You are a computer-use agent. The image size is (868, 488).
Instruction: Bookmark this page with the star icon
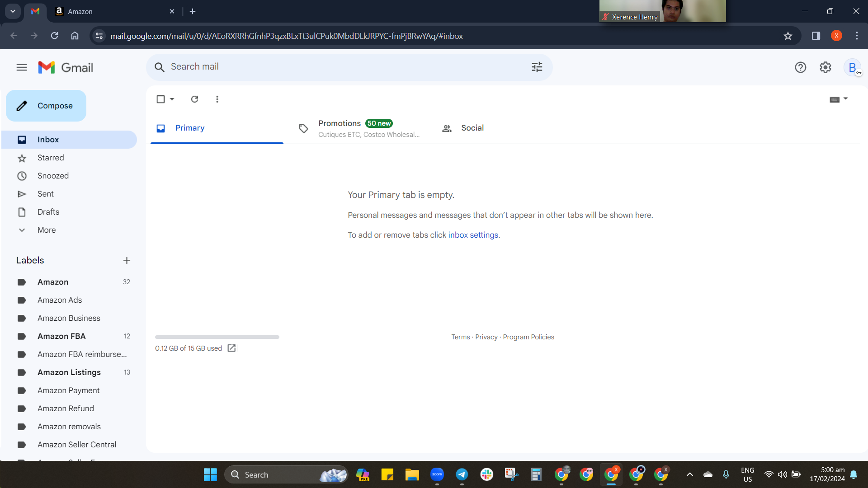click(788, 36)
